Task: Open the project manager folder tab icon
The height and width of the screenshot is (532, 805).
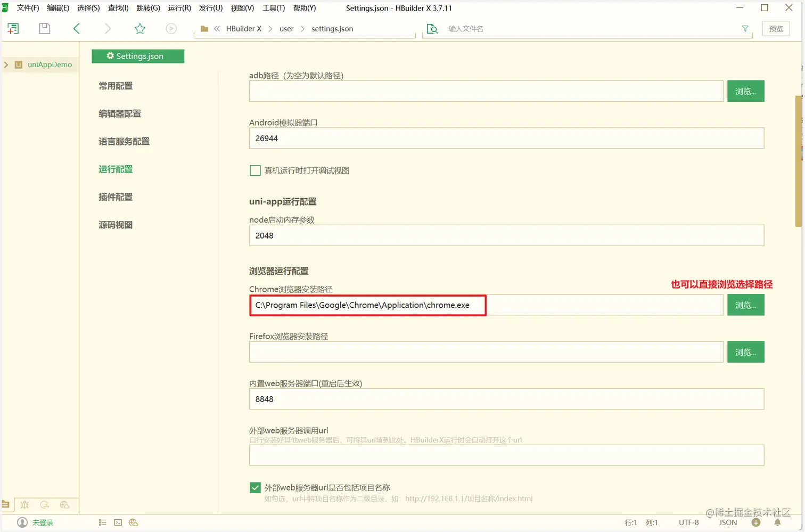Action: (x=5, y=504)
